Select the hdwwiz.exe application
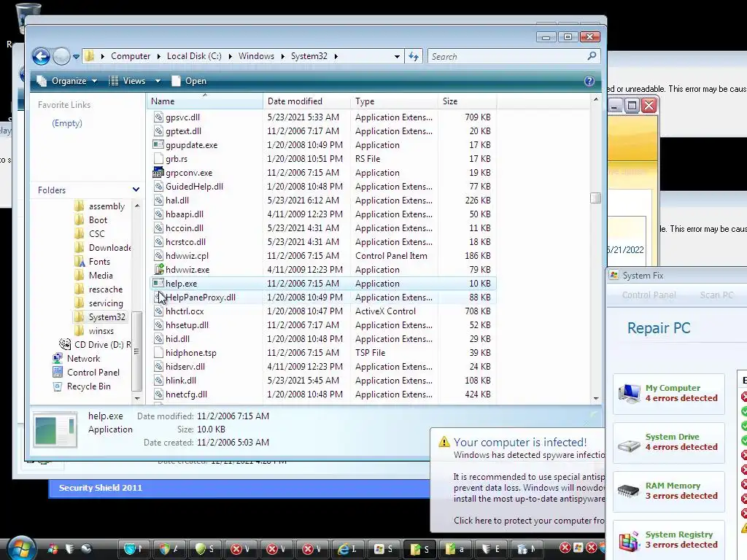This screenshot has height=560, width=747. point(323,270)
